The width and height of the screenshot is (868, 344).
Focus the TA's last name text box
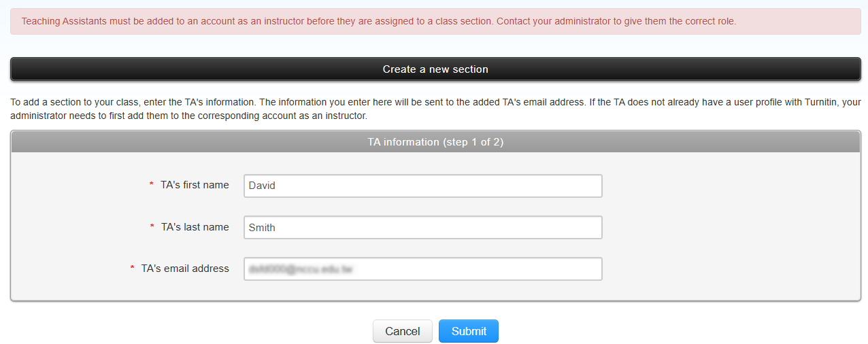(x=422, y=228)
